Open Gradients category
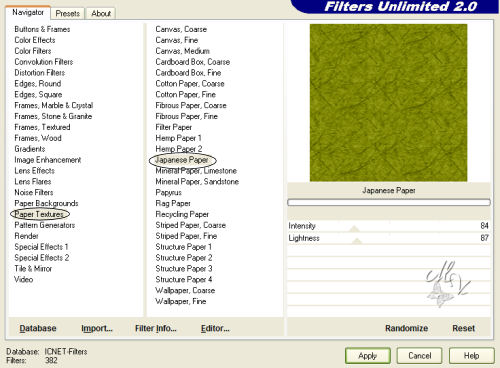The height and width of the screenshot is (368, 500). [x=30, y=149]
